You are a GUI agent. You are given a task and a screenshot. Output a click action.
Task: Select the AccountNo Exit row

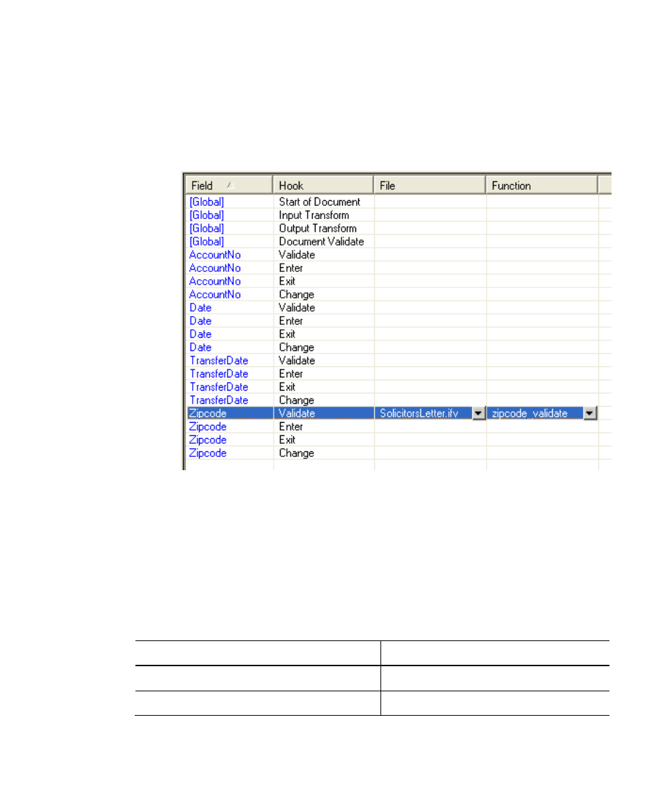point(398,281)
